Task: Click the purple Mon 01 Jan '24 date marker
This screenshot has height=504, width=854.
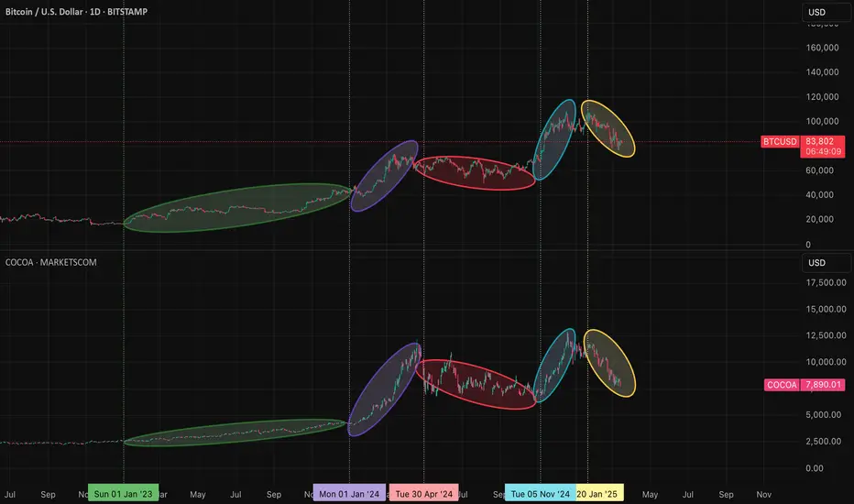Action: click(349, 494)
